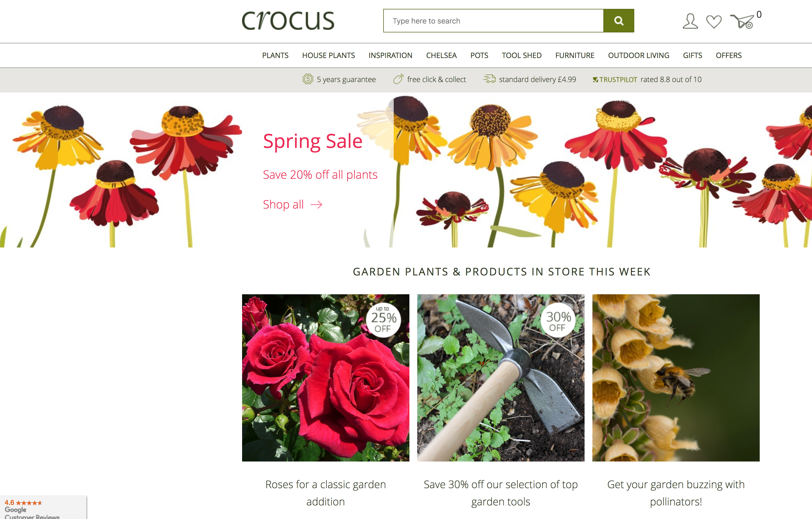Open the HOUSE PLANTS menu

(328, 55)
